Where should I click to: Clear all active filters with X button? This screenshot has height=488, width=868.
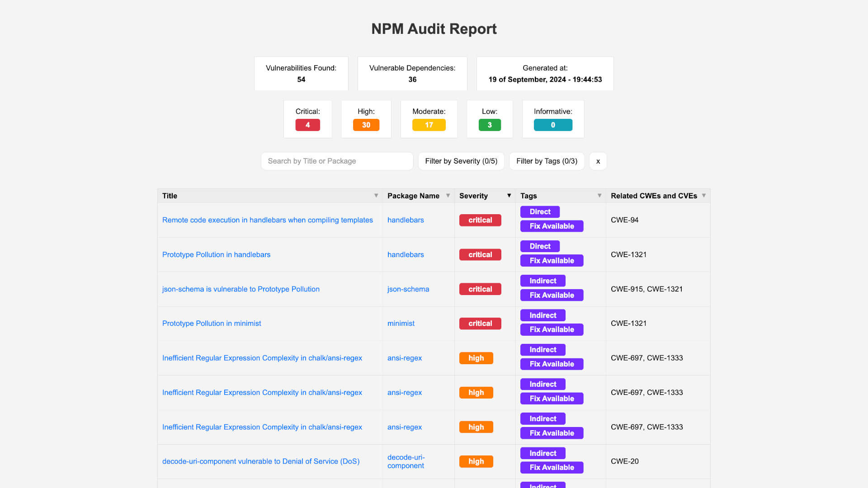coord(598,161)
